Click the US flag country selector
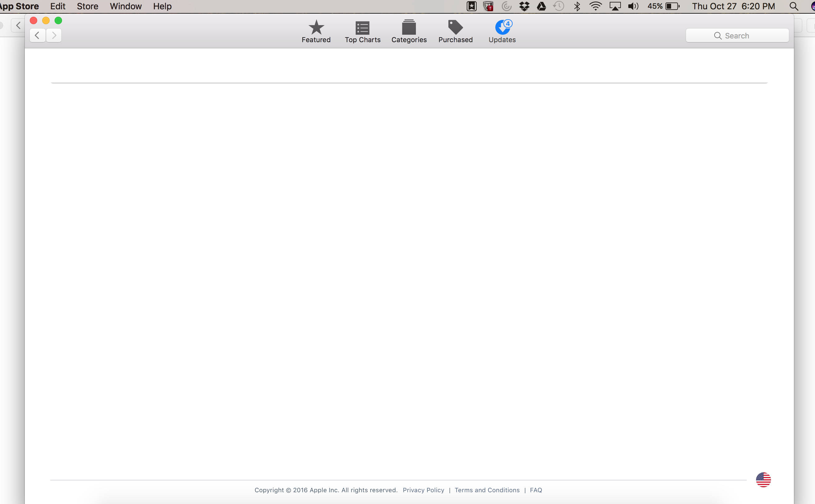This screenshot has height=504, width=815. pos(763,480)
